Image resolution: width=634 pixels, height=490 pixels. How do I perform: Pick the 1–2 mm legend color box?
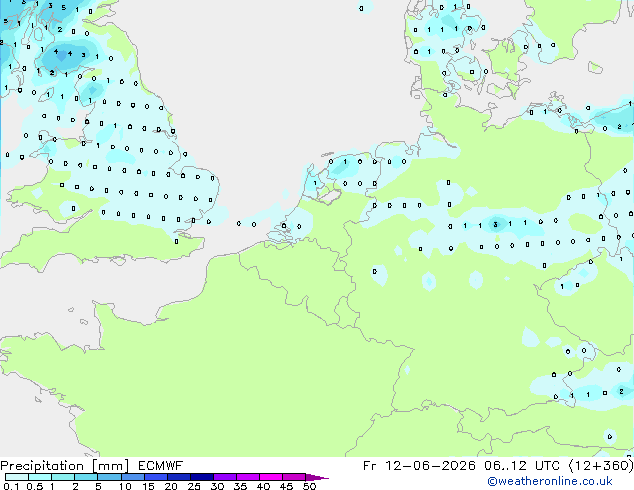click(x=63, y=477)
